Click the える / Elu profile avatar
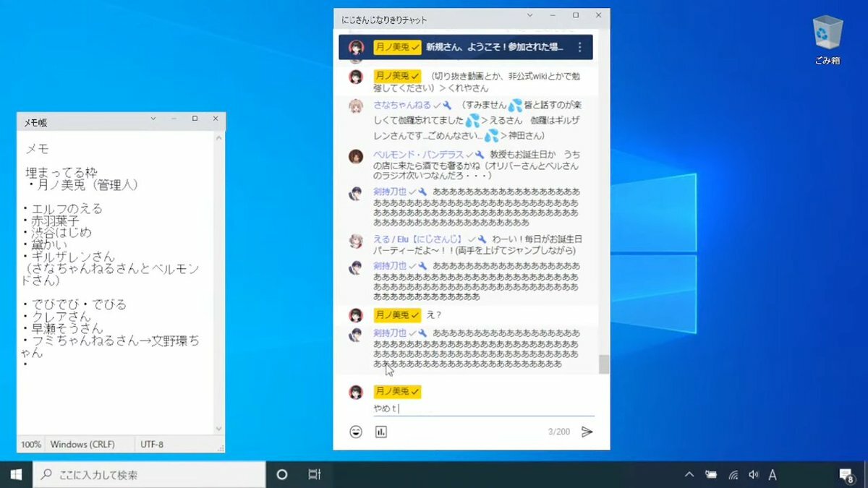 tap(356, 241)
